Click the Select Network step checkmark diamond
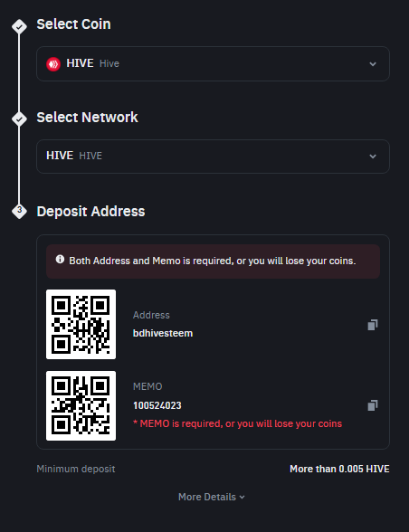Image resolution: width=409 pixels, height=532 pixels. point(19,119)
